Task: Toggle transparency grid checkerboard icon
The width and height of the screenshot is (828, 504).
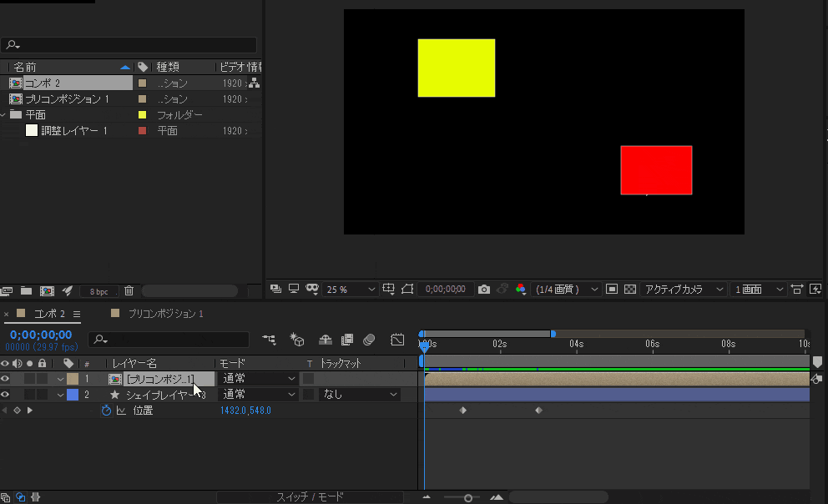Action: point(630,289)
